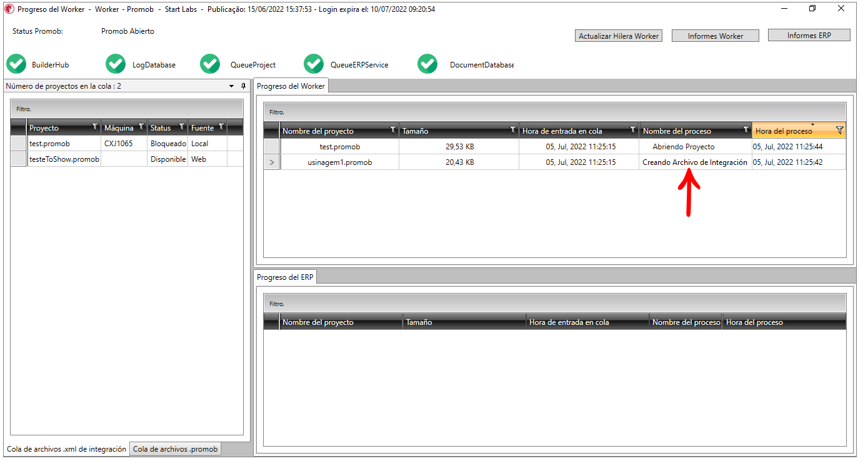Expand the usinagem1.promob row

click(271, 162)
